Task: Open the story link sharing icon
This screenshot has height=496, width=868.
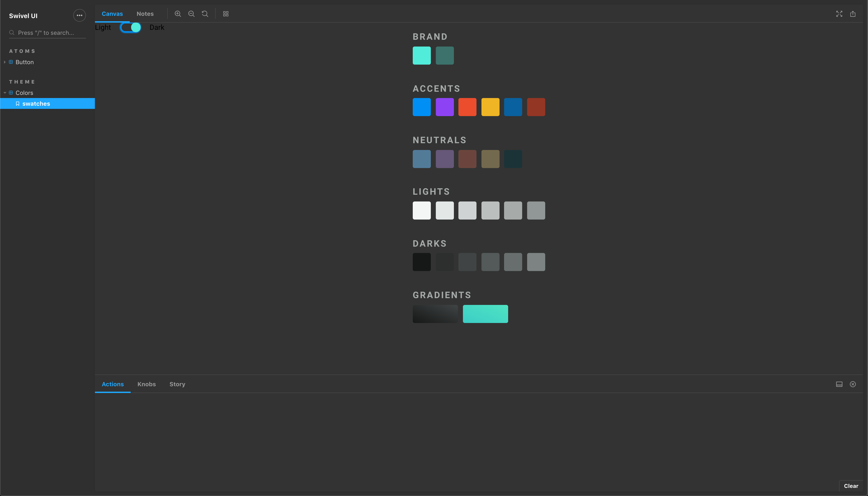Action: [853, 14]
